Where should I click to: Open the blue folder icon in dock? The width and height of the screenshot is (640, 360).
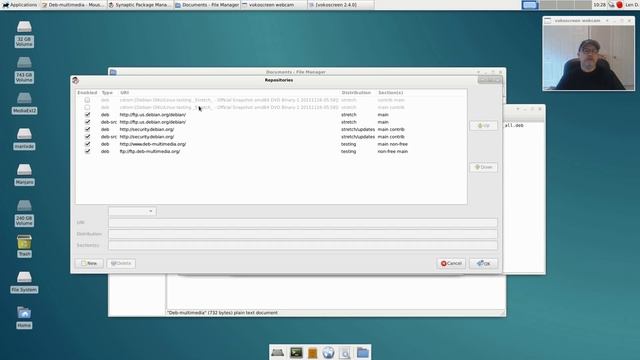click(362, 352)
